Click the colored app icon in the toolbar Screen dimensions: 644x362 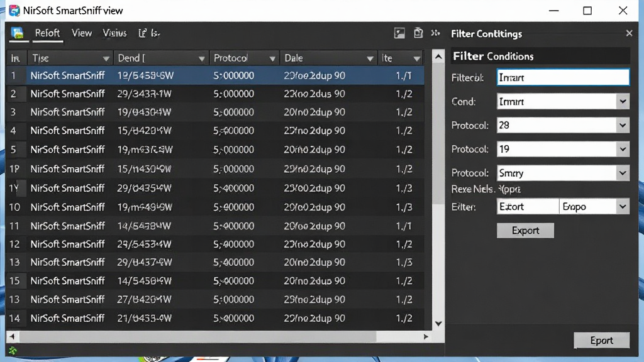(17, 33)
